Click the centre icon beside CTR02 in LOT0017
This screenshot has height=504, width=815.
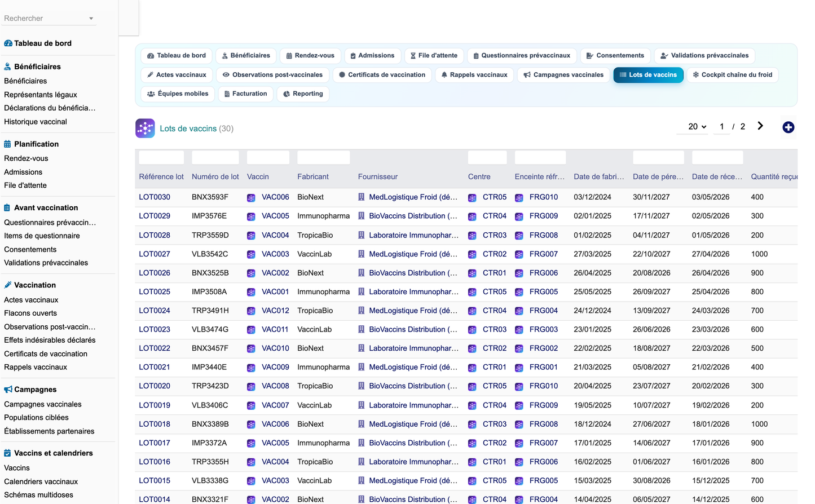tap(472, 444)
